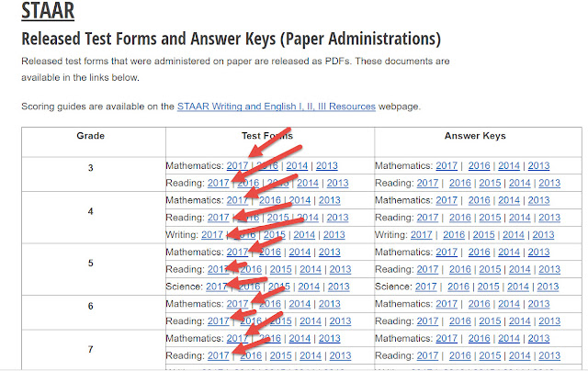The width and height of the screenshot is (588, 371).
Task: Open Grade 5 Science 2015 answer key
Action: tap(488, 287)
